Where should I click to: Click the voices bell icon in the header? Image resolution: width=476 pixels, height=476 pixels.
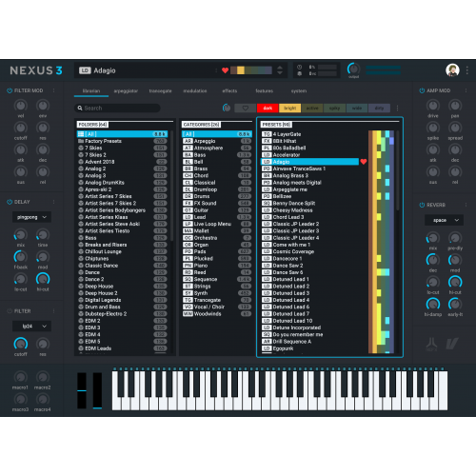tap(299, 73)
